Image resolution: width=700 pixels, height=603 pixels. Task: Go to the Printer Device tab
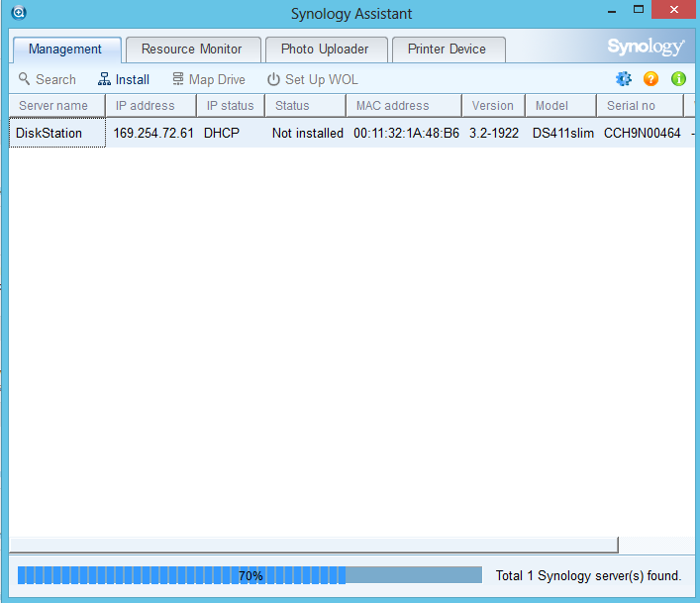447,49
